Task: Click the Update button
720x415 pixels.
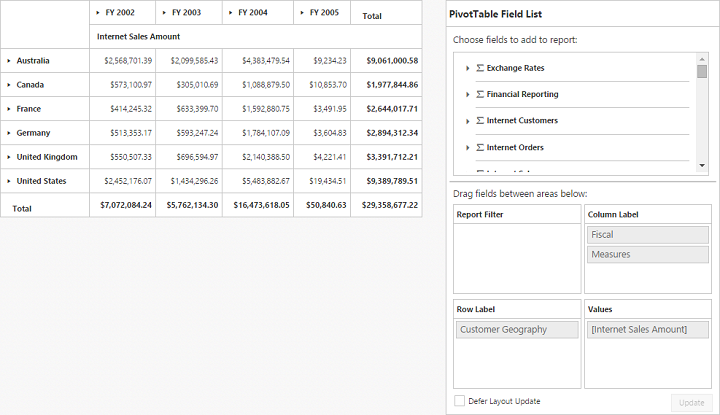Action: click(x=691, y=402)
